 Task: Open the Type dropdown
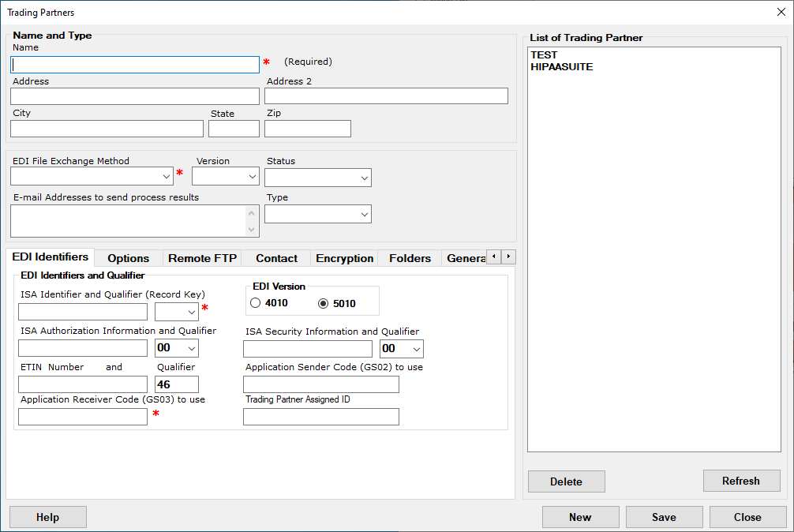[x=318, y=214]
